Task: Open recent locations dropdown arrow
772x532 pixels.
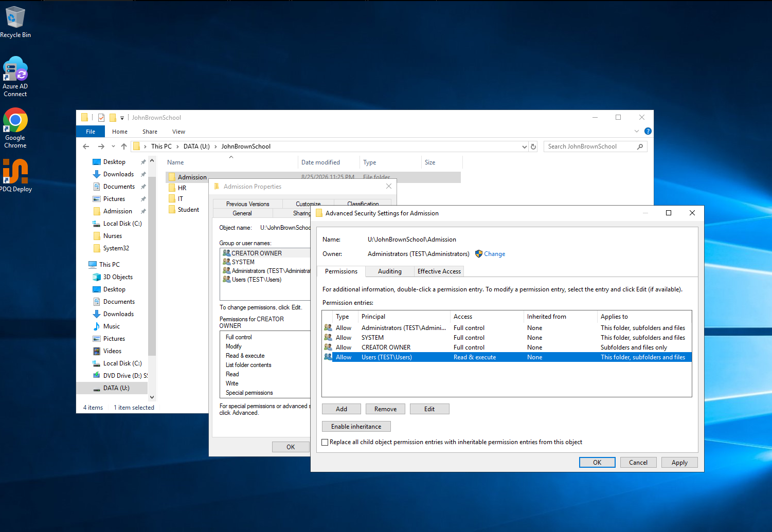Action: click(x=113, y=146)
